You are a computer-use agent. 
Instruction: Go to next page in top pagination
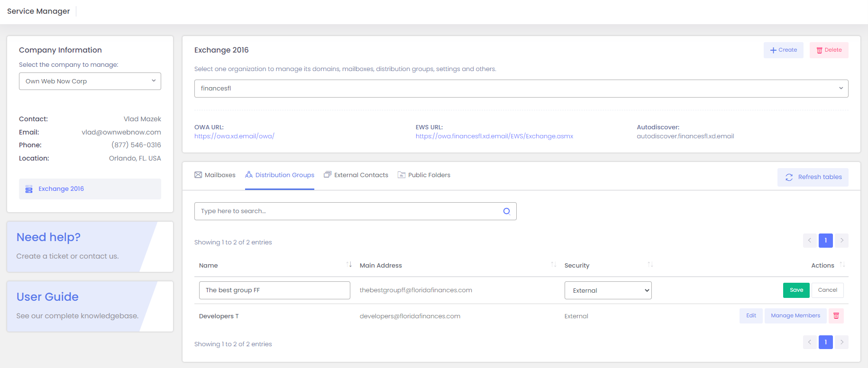coord(841,241)
